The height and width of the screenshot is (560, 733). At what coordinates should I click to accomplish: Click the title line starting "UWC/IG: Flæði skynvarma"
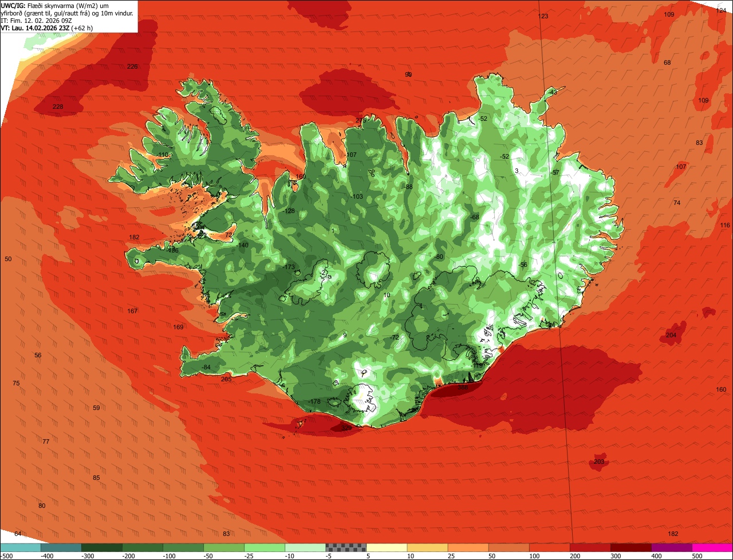point(56,5)
